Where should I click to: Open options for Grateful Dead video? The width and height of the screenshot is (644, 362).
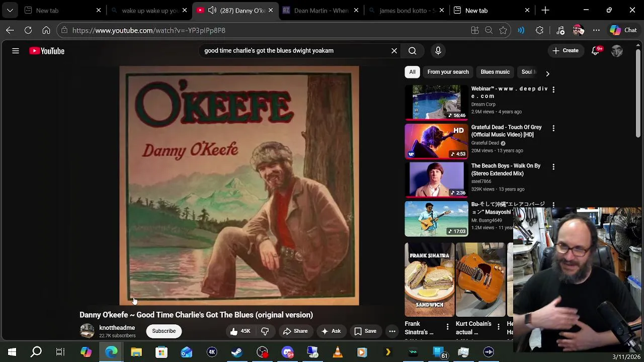coord(553,128)
